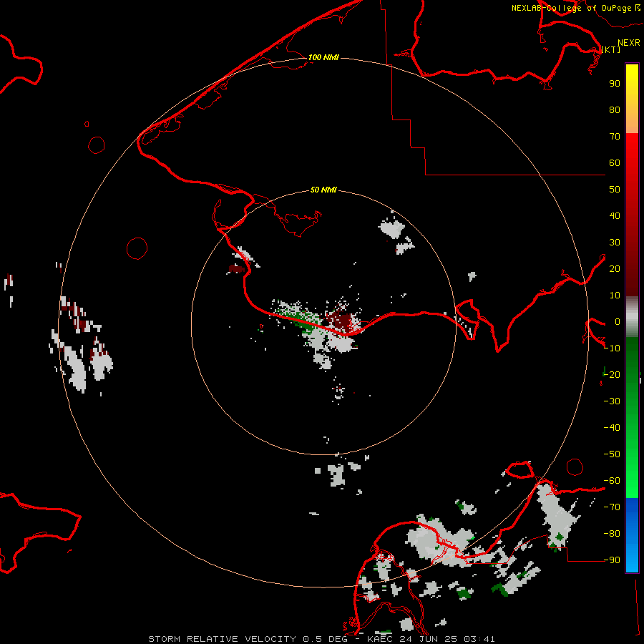Click the STORM RELATIVE VELOCITY caption text

pyautogui.click(x=222, y=639)
